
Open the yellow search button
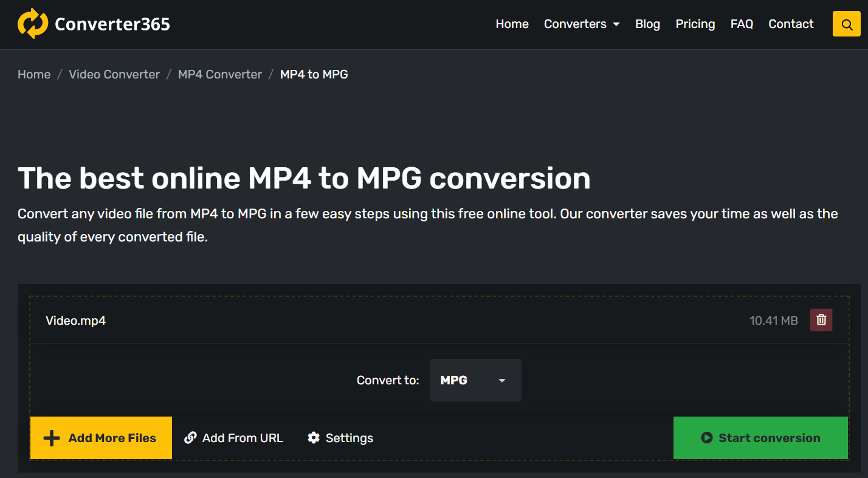click(846, 24)
